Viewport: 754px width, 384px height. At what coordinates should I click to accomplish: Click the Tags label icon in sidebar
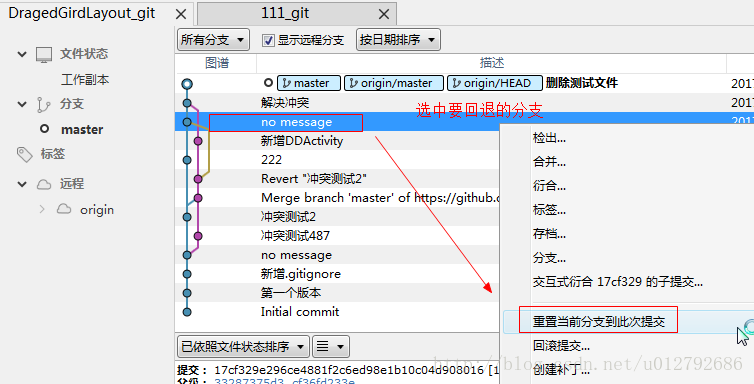(x=24, y=154)
